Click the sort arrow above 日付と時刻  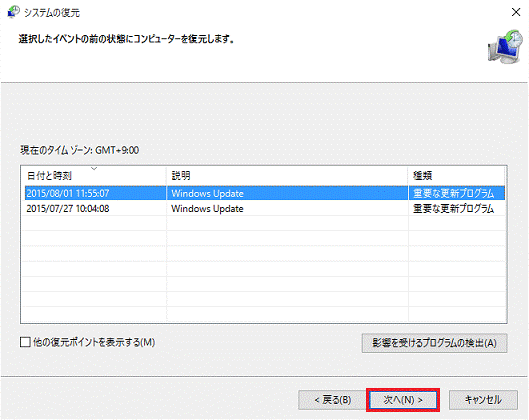(x=94, y=168)
